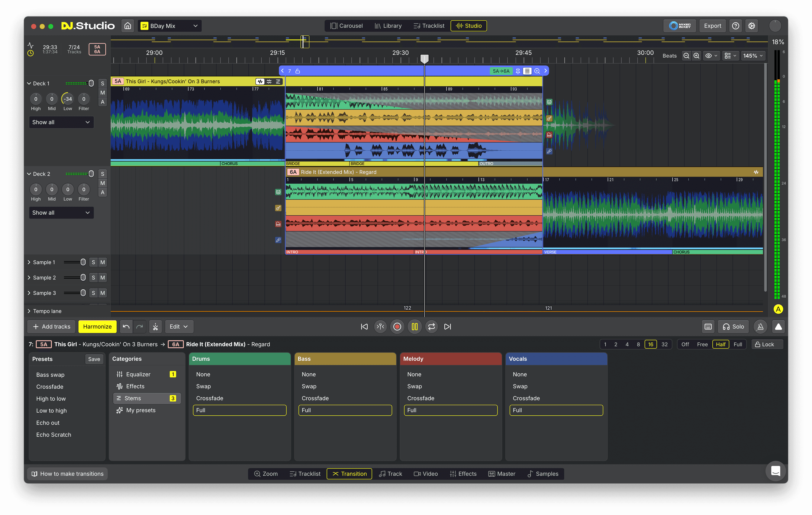
Task: Open settings gear icon
Action: click(x=752, y=26)
